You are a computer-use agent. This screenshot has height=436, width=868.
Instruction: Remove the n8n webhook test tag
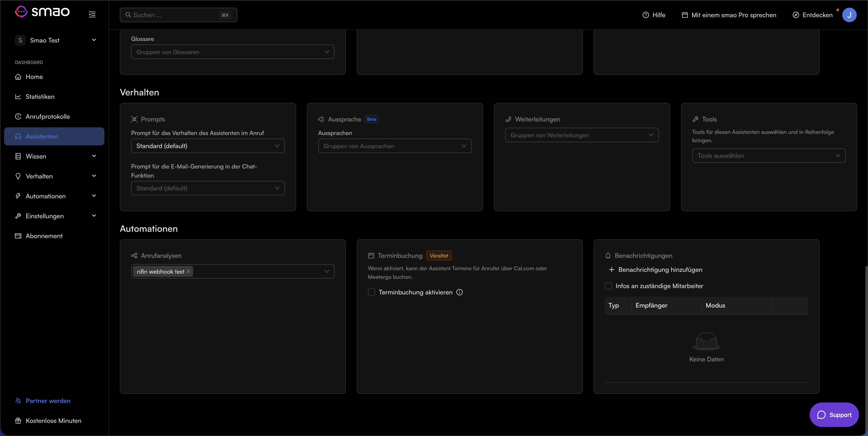pyautogui.click(x=189, y=271)
